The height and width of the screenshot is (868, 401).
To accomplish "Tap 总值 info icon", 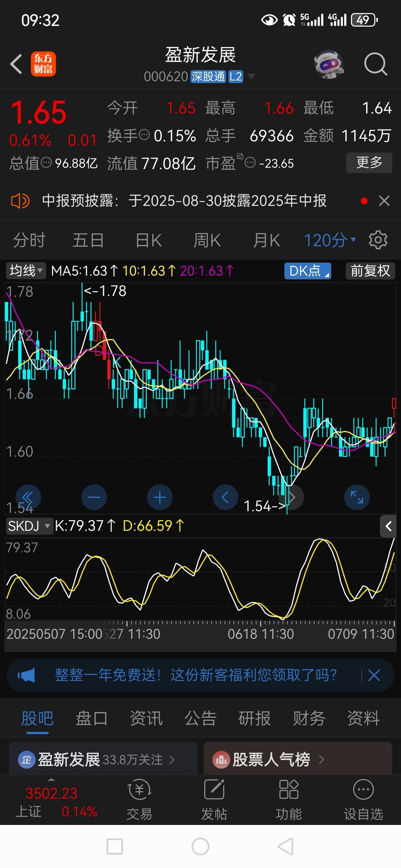I will click(x=46, y=162).
